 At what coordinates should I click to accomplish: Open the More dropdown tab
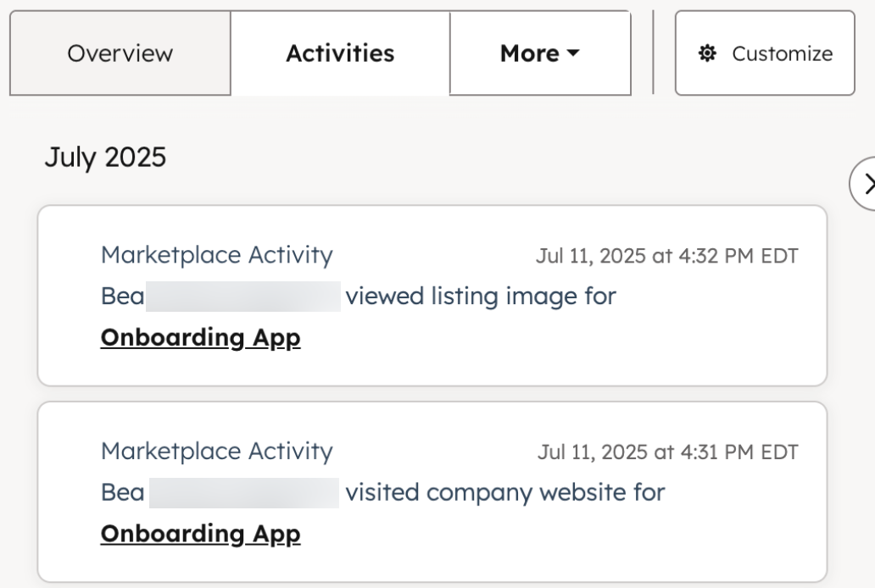(540, 53)
